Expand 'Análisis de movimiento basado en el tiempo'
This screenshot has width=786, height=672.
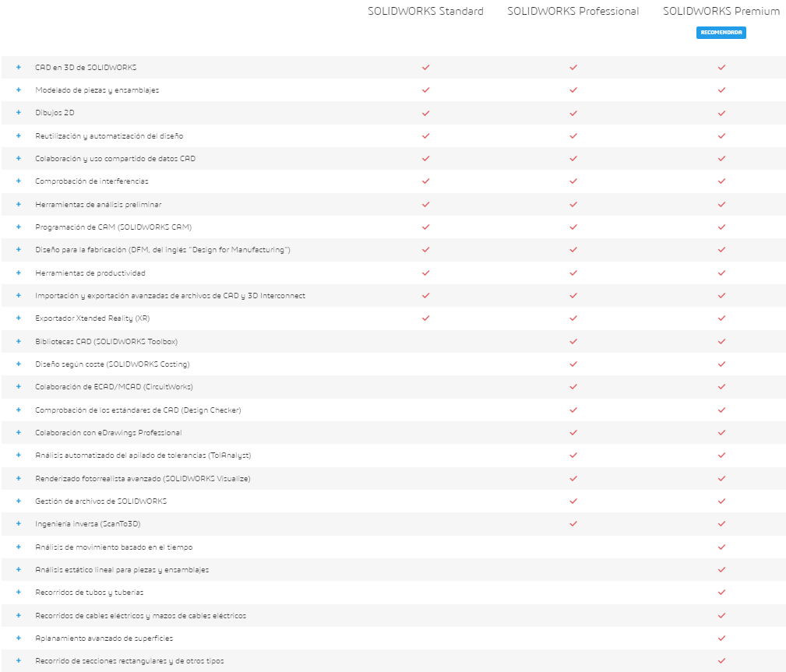pyautogui.click(x=19, y=547)
